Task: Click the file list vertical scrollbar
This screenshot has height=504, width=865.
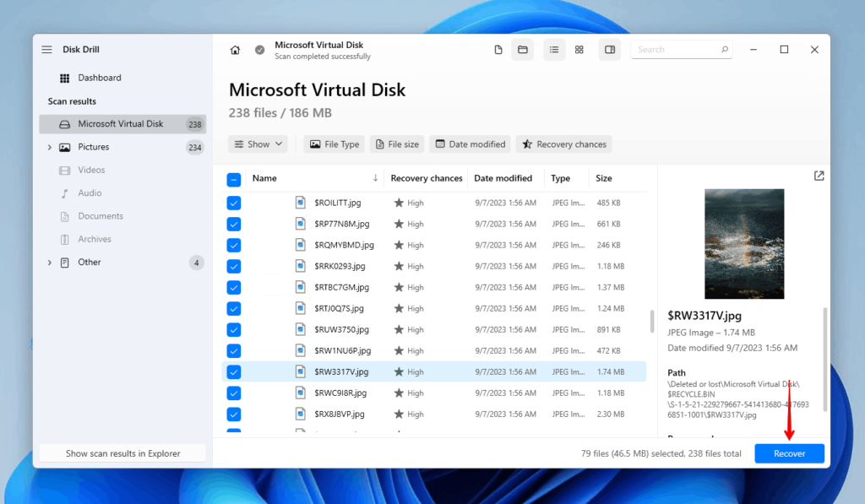Action: [x=652, y=322]
